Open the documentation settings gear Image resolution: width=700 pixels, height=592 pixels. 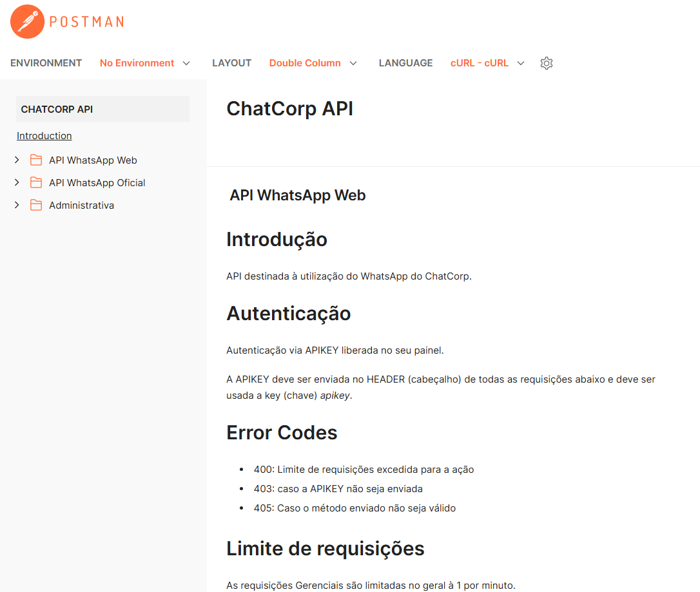[x=547, y=63]
